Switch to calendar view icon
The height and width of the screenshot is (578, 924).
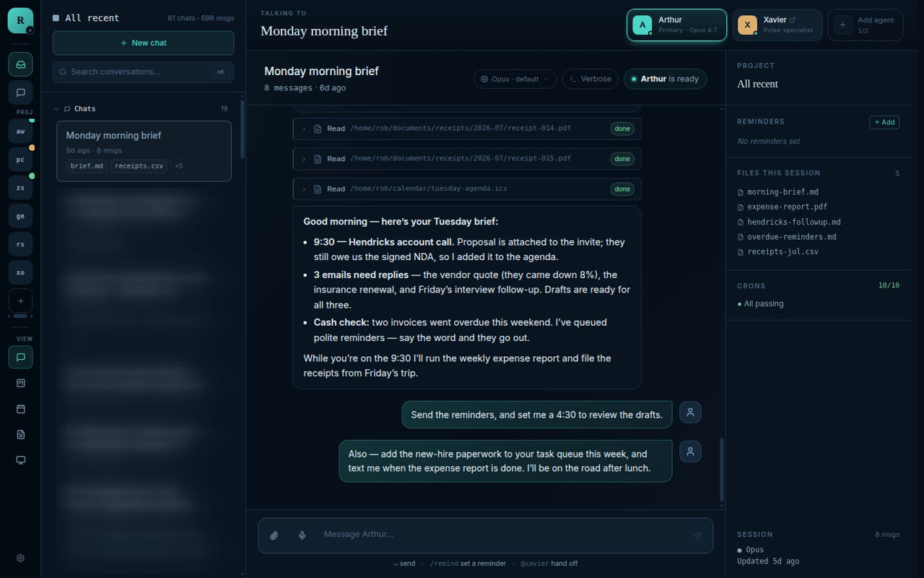[x=20, y=409]
